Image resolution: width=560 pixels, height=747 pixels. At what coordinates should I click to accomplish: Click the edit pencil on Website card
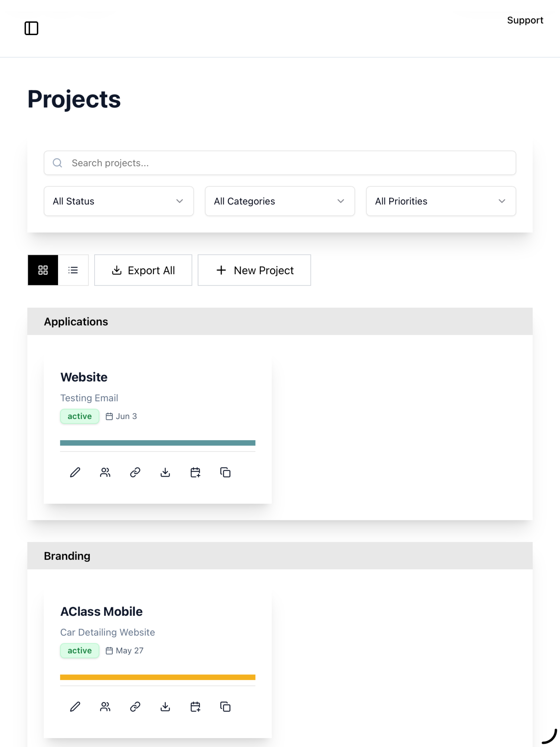pos(75,472)
